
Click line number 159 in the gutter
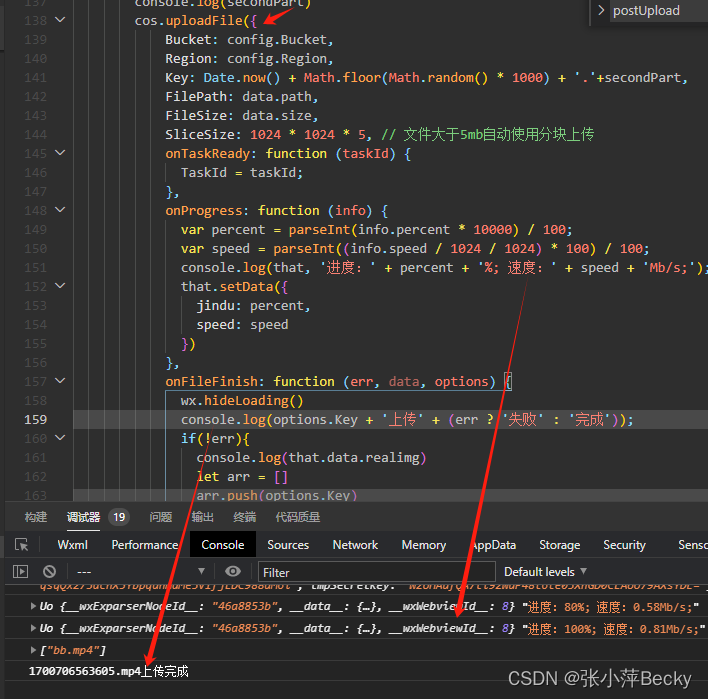pyautogui.click(x=35, y=419)
